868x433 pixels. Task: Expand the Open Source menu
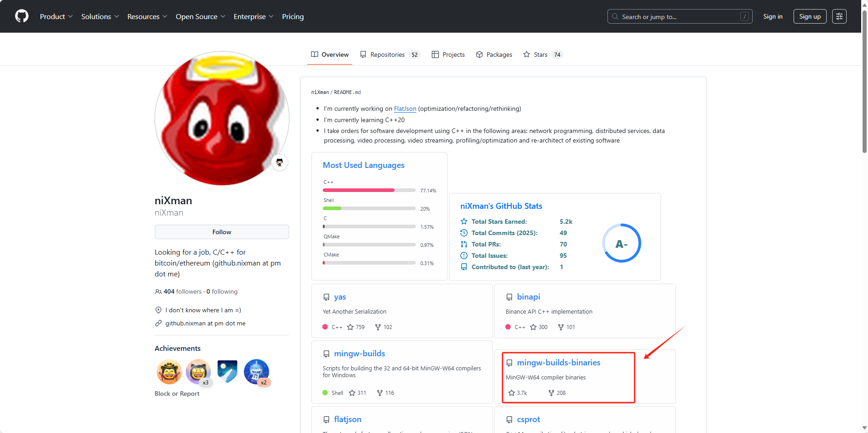tap(200, 16)
